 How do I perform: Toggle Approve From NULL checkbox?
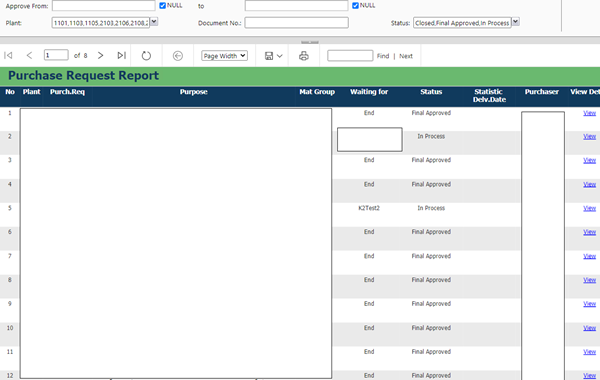point(162,5)
